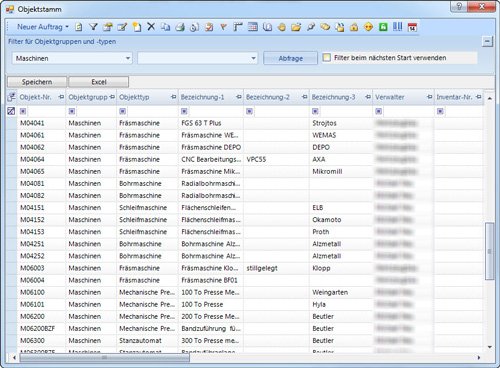500x368 pixels.
Task: Click the pin tool icon after folder
Action: click(x=311, y=27)
